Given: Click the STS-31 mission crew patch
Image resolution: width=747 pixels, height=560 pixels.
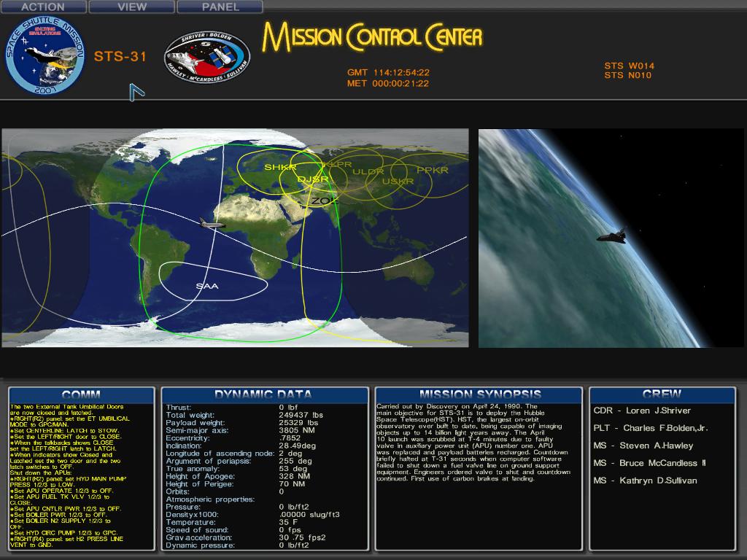Looking at the screenshot, I should click(x=207, y=58).
